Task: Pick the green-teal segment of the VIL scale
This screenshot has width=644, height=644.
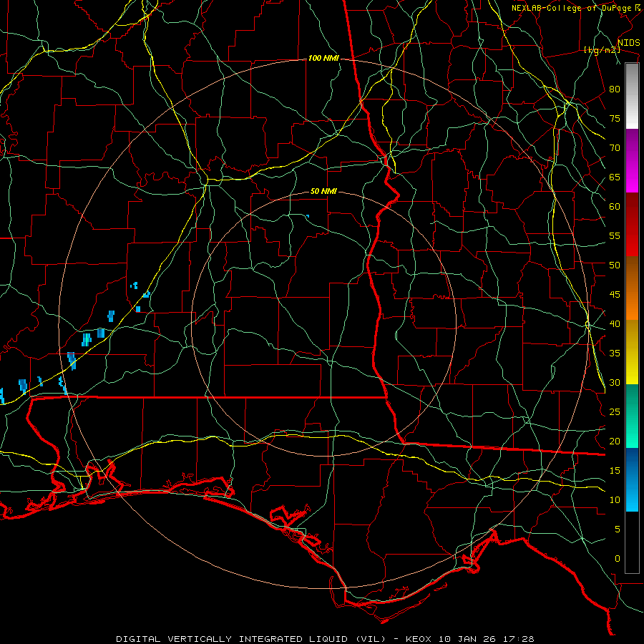Action: pyautogui.click(x=632, y=416)
